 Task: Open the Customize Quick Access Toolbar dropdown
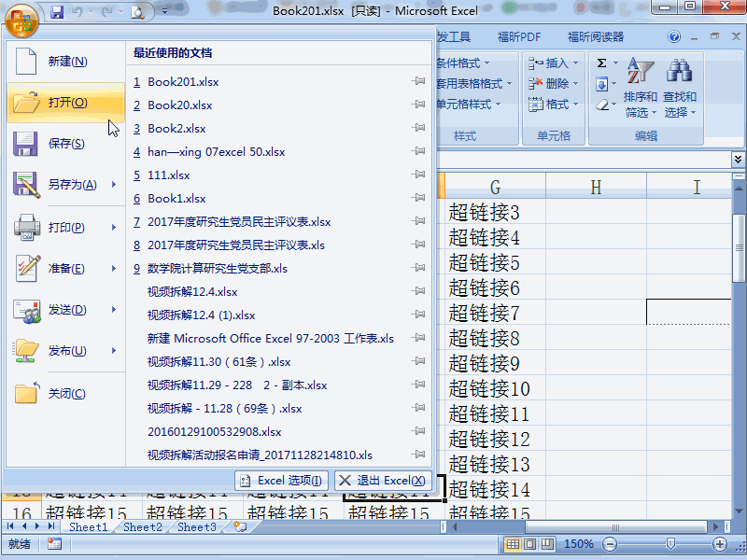(164, 11)
